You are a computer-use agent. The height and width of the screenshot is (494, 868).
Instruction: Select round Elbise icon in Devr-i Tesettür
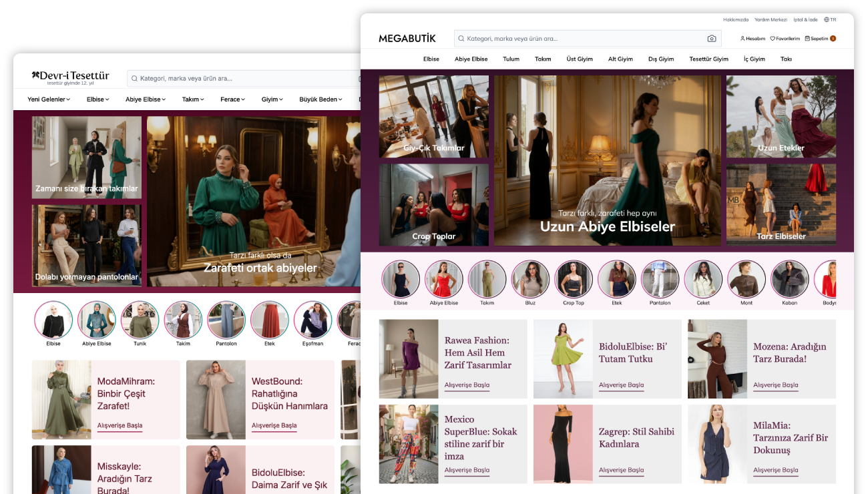tap(53, 320)
